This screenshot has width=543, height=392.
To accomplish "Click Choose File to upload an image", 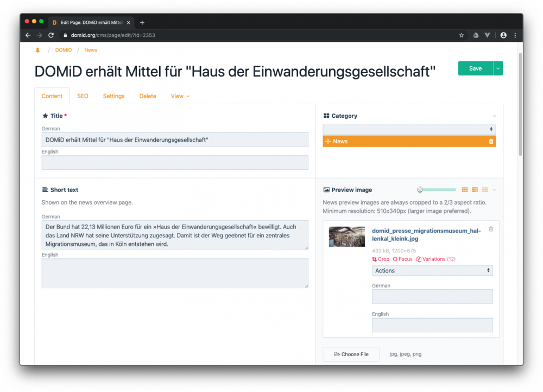I will [x=351, y=353].
